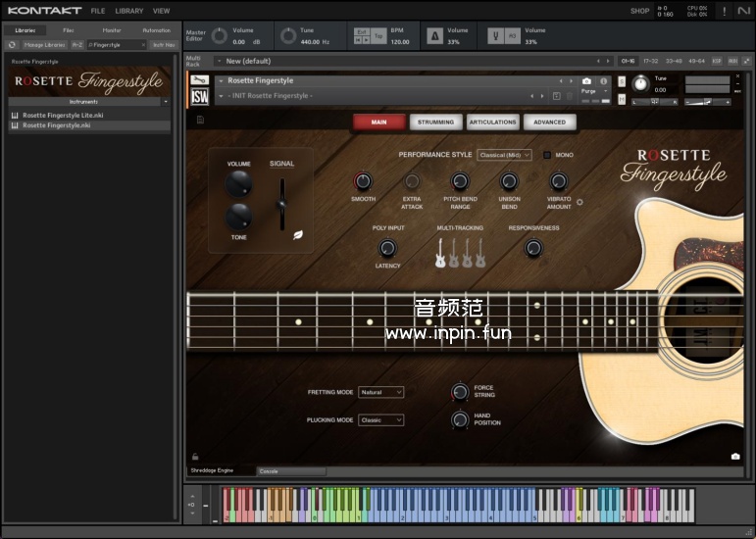756x539 pixels.
Task: Toggle the Extra Attack knob button
Action: [x=412, y=181]
